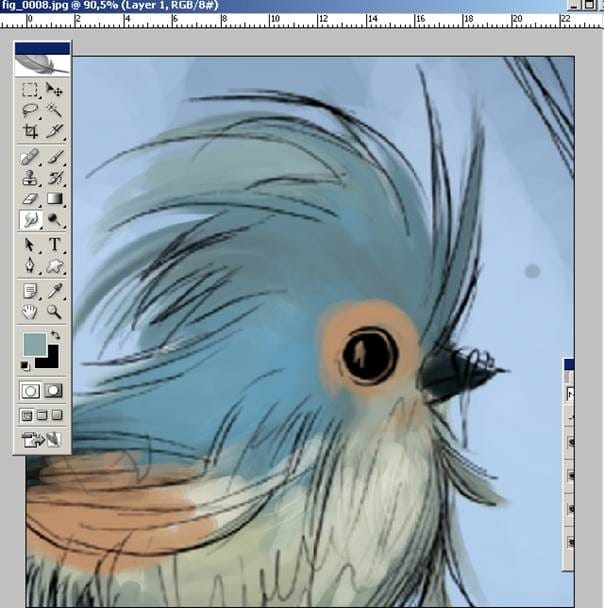604x608 pixels.
Task: Enable Quick Mask mode
Action: tap(54, 390)
